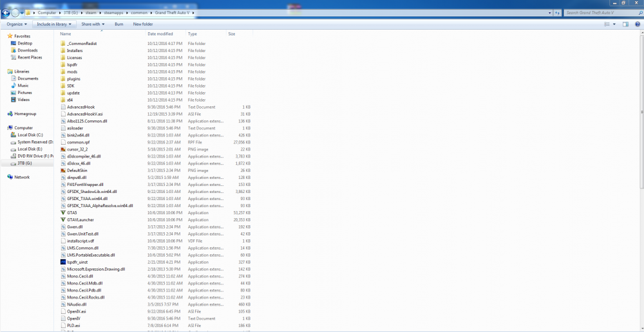Select 3TB (G:) in navigation pane
644x332 pixels.
point(24,163)
